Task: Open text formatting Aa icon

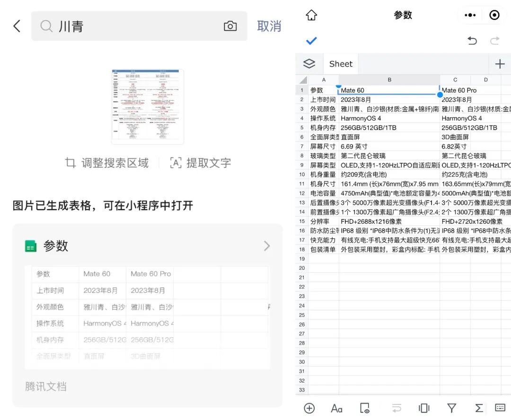Action: point(336,408)
